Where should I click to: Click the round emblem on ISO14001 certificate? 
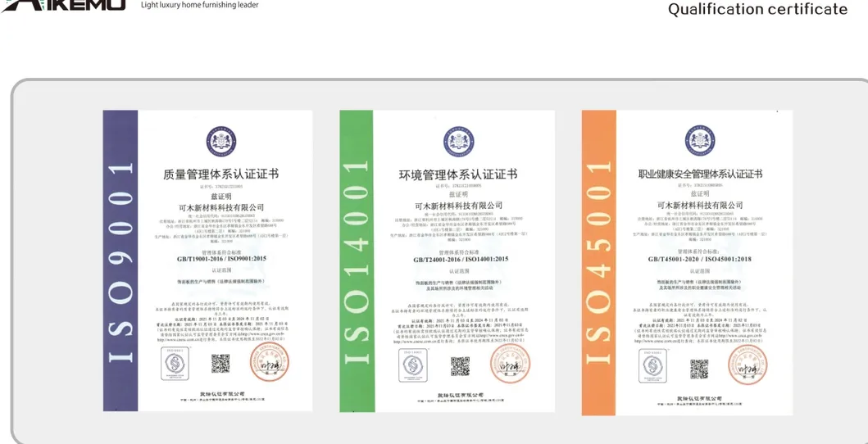point(458,142)
